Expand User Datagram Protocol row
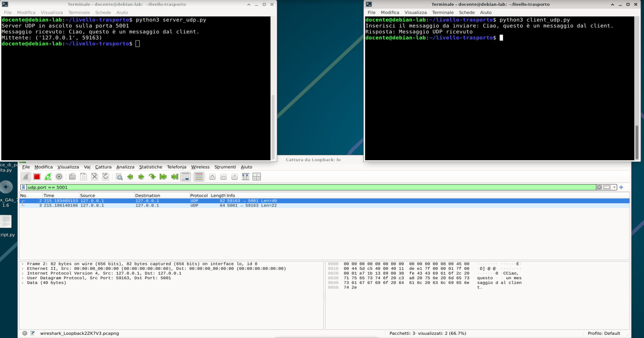This screenshot has height=338, width=644. pos(23,278)
